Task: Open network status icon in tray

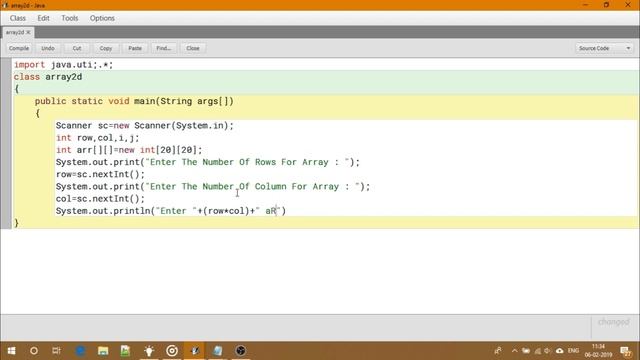Action: 537,351
